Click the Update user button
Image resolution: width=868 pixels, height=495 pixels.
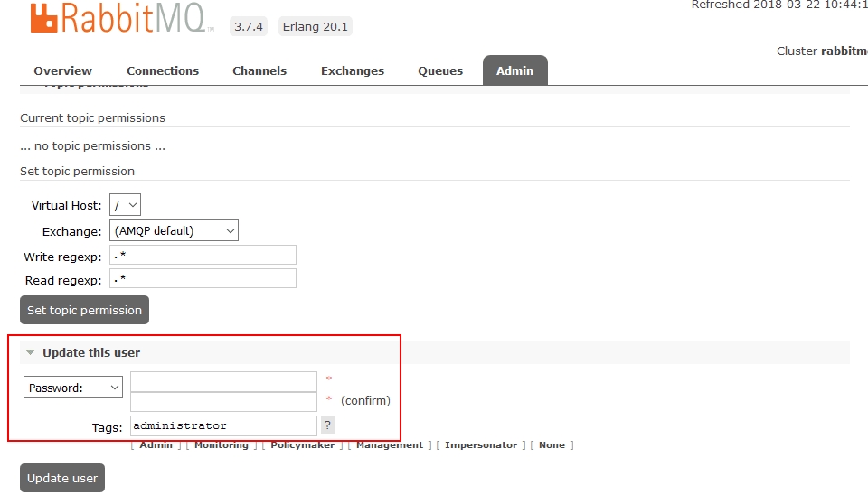point(62,478)
